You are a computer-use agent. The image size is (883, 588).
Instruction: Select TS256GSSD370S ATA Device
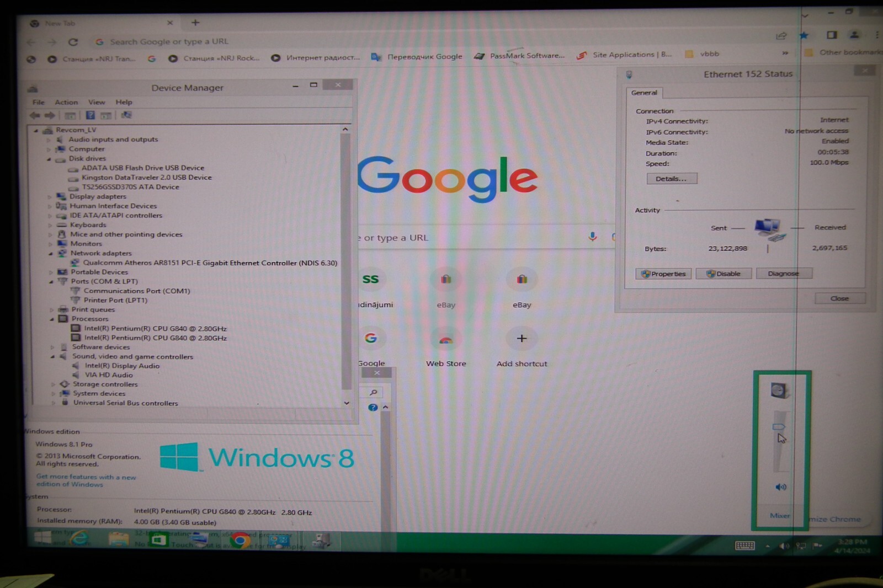coord(130,187)
